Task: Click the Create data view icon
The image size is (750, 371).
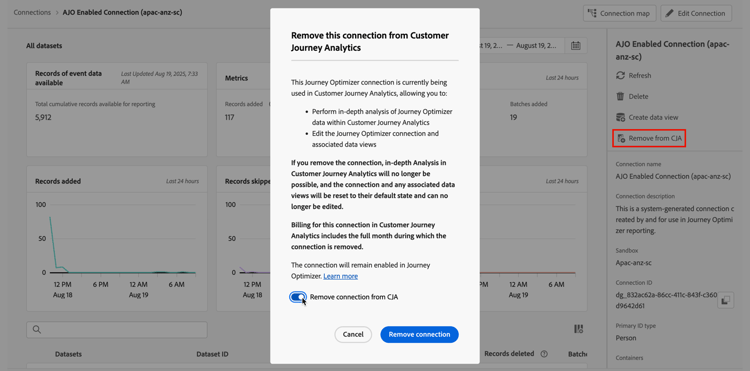Action: 620,117
